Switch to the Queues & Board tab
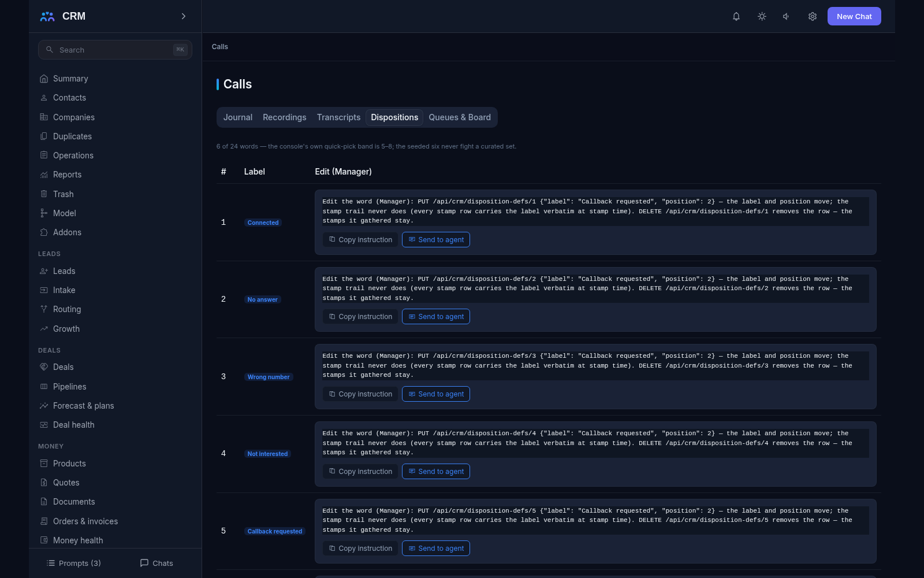This screenshot has width=924, height=578. pyautogui.click(x=460, y=117)
